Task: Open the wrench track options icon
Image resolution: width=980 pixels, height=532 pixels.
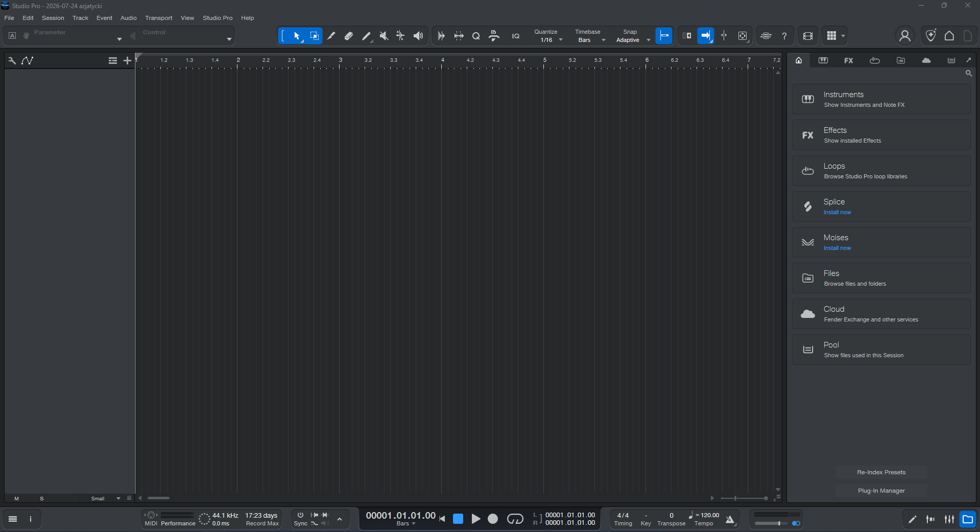Action: (12, 61)
